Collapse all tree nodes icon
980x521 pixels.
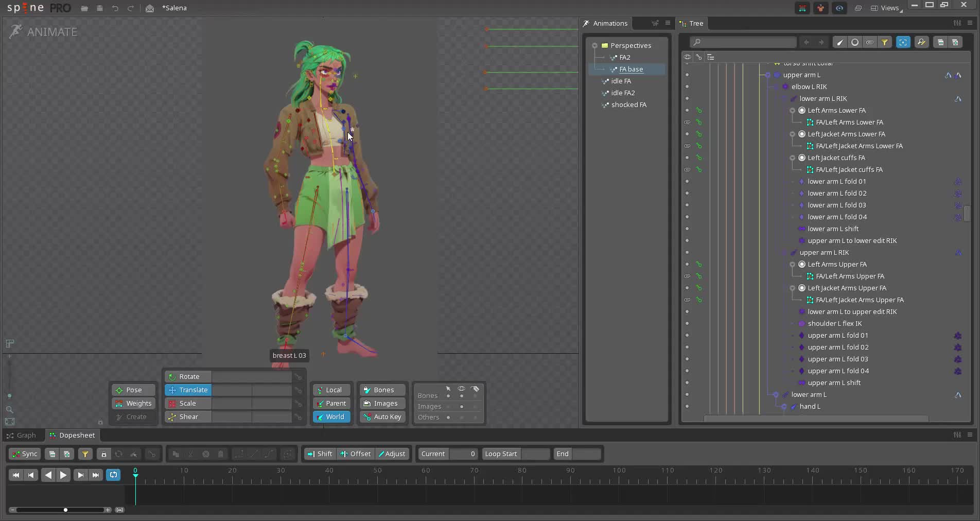click(940, 42)
